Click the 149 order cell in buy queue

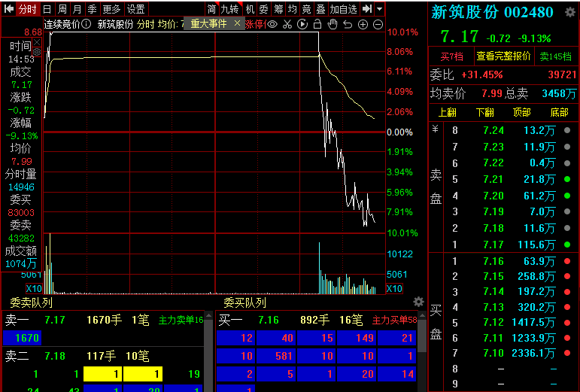click(x=357, y=338)
